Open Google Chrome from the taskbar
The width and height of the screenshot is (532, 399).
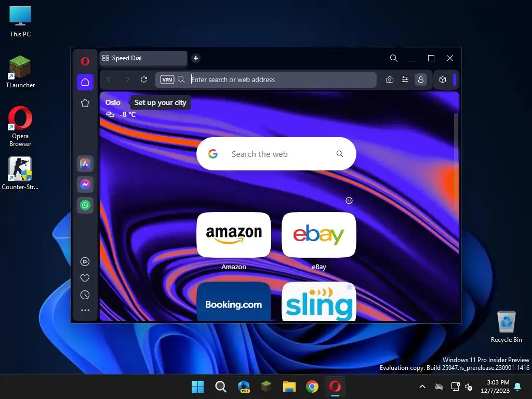coord(312,387)
